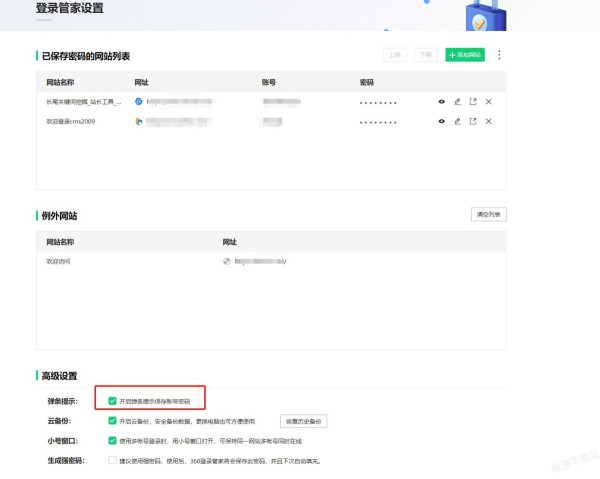Click the 清空列表 clear list button
This screenshot has height=479, width=600.
coord(489,214)
